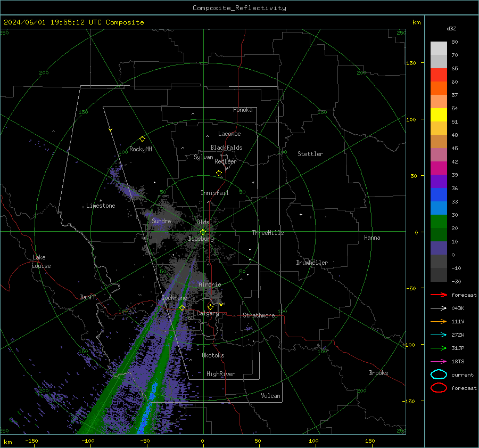Click the red forecast arrow in legend
Screen dimensions: 479x448
click(439, 295)
